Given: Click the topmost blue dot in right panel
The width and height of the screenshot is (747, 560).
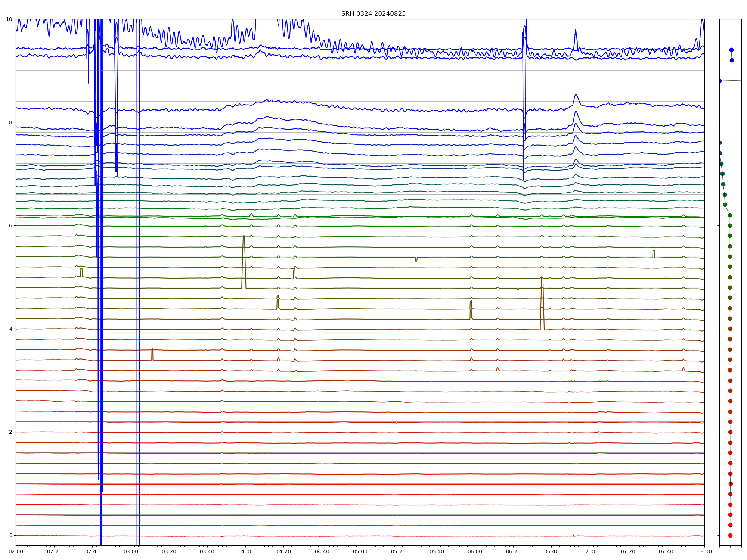Looking at the screenshot, I should pyautogui.click(x=731, y=50).
